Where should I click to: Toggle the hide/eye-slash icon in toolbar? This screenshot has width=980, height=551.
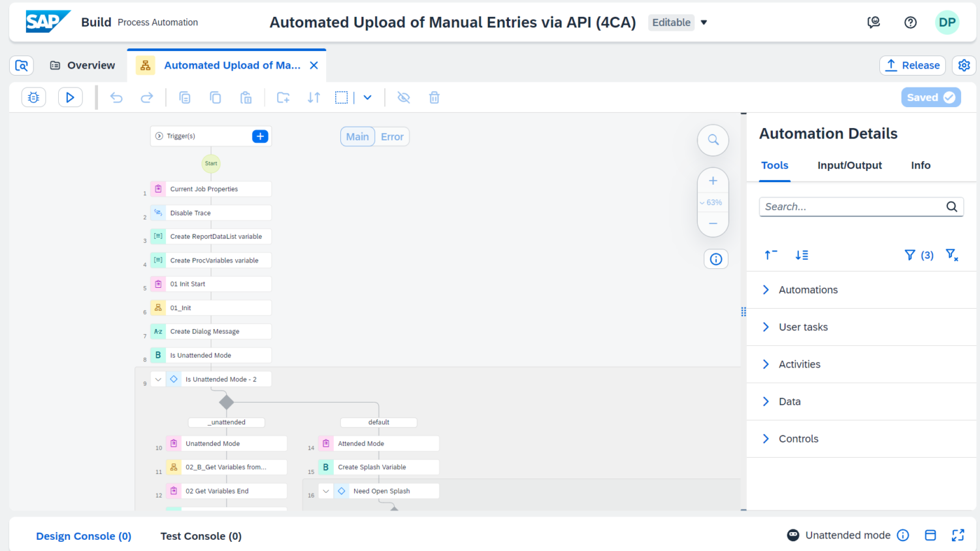pos(404,97)
